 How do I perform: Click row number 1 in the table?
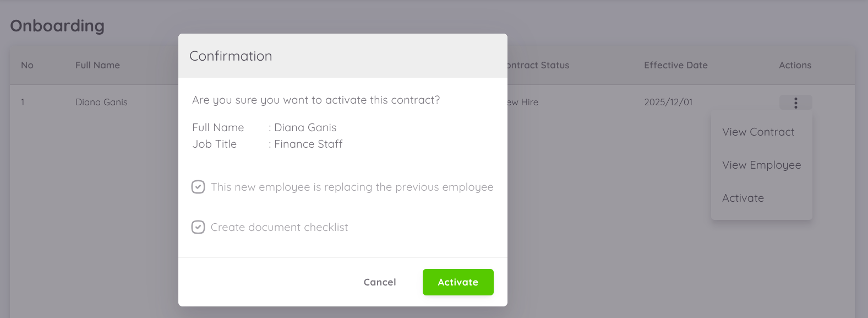[23, 102]
